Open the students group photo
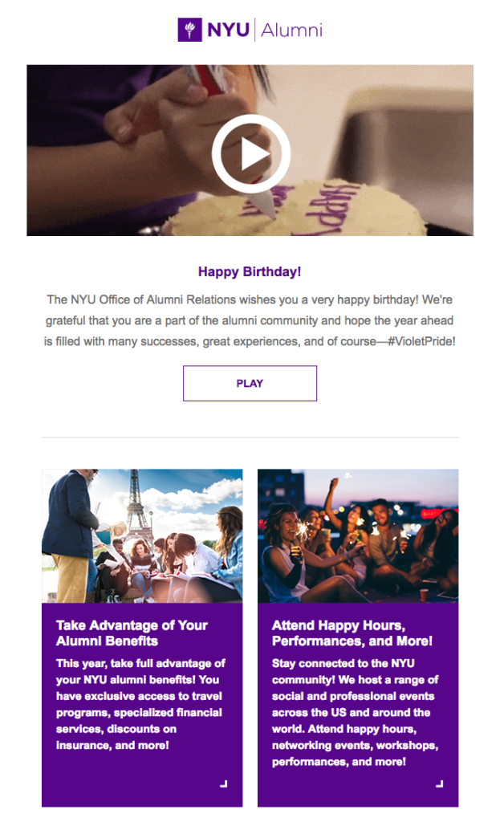The width and height of the screenshot is (504, 822). click(142, 535)
